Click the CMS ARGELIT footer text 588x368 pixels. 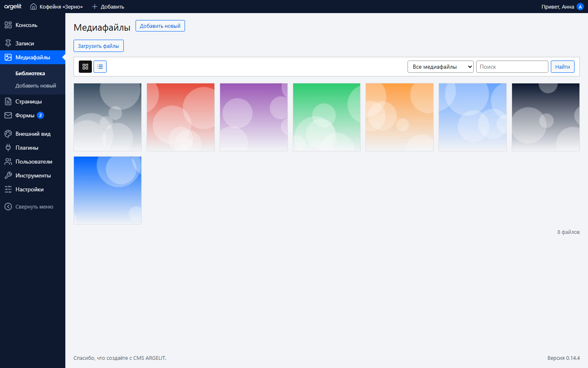point(149,358)
